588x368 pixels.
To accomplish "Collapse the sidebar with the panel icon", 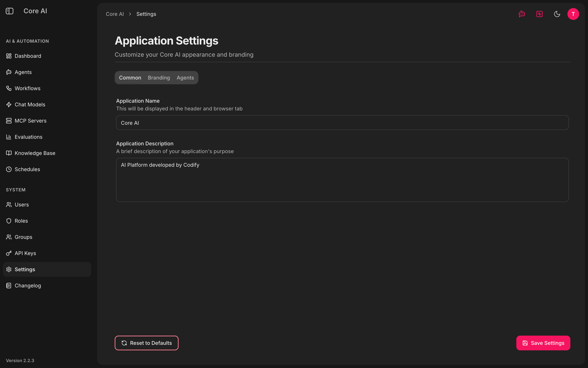I will point(10,11).
